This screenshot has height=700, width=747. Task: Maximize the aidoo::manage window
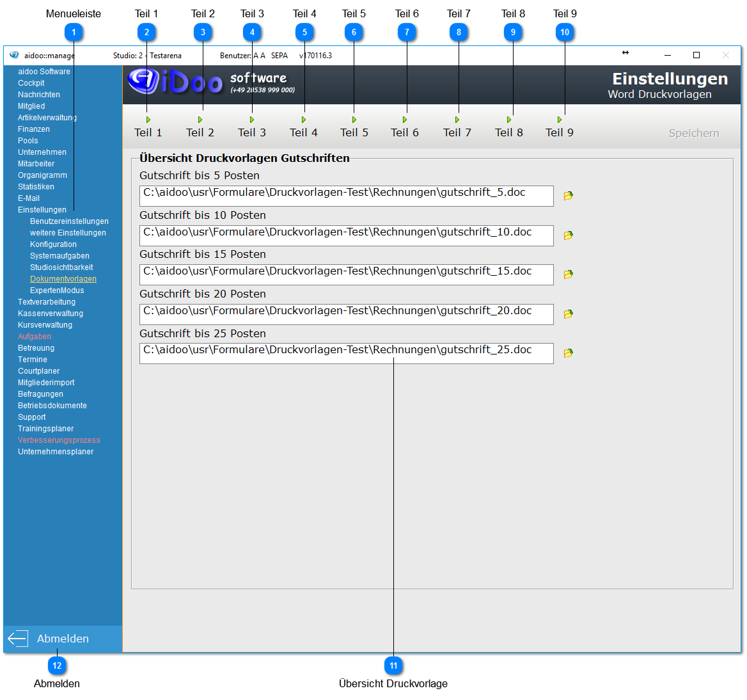(696, 55)
